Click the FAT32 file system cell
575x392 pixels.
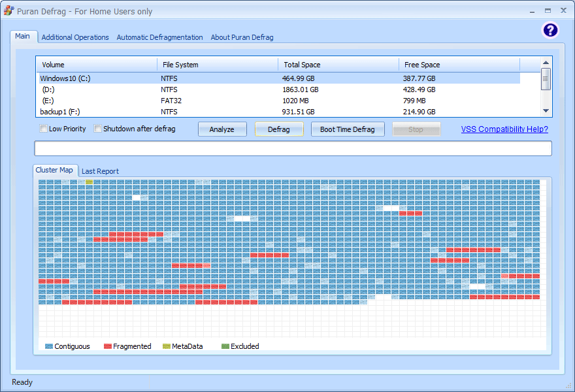tap(171, 101)
